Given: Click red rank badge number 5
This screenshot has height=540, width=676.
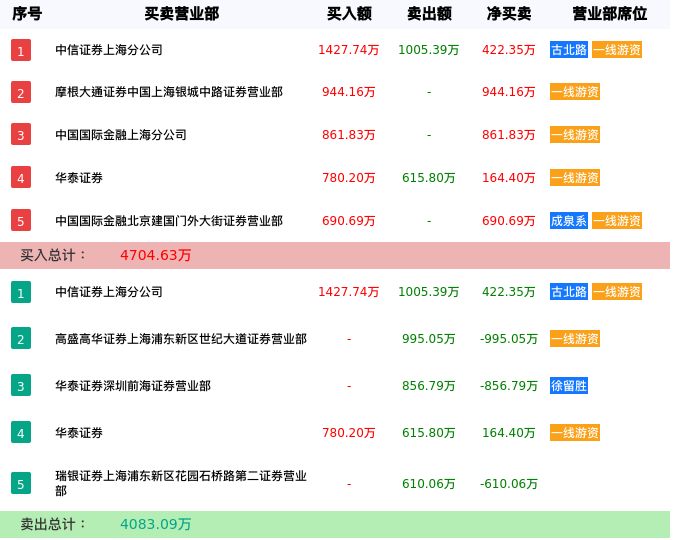Looking at the screenshot, I should coord(21,221).
